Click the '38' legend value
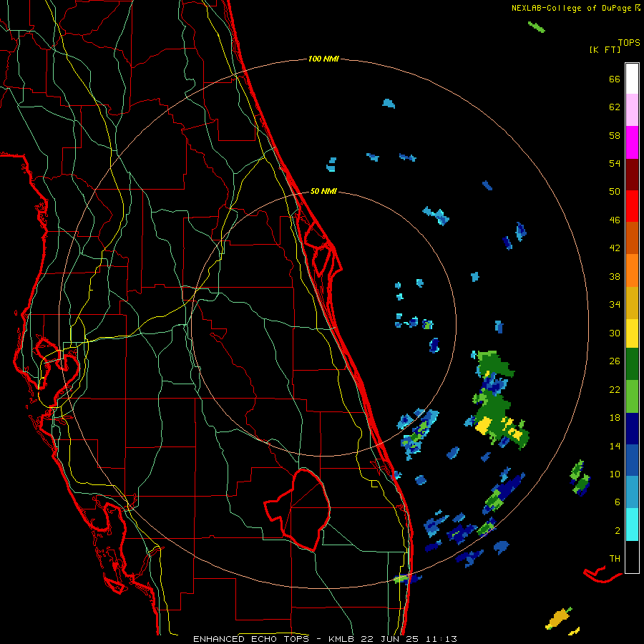The height and width of the screenshot is (644, 644). pos(615,276)
